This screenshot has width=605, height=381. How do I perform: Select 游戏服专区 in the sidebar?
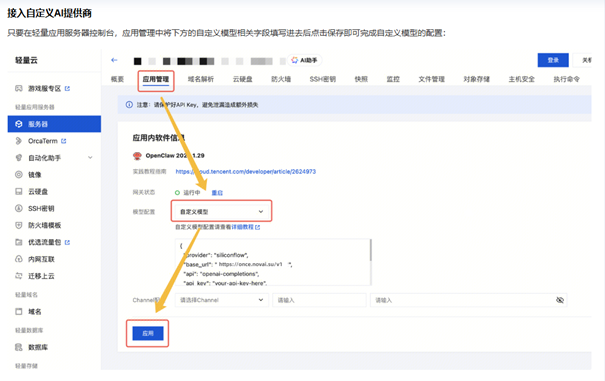[x=45, y=88]
